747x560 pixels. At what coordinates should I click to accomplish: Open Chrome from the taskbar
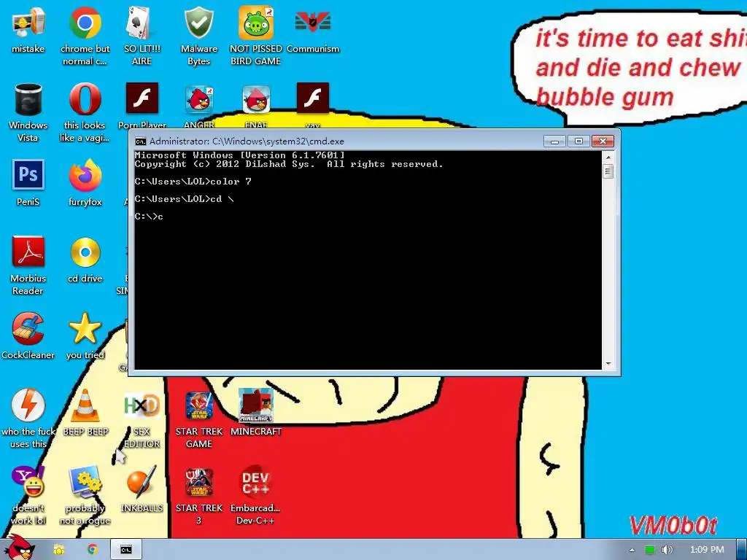93,550
